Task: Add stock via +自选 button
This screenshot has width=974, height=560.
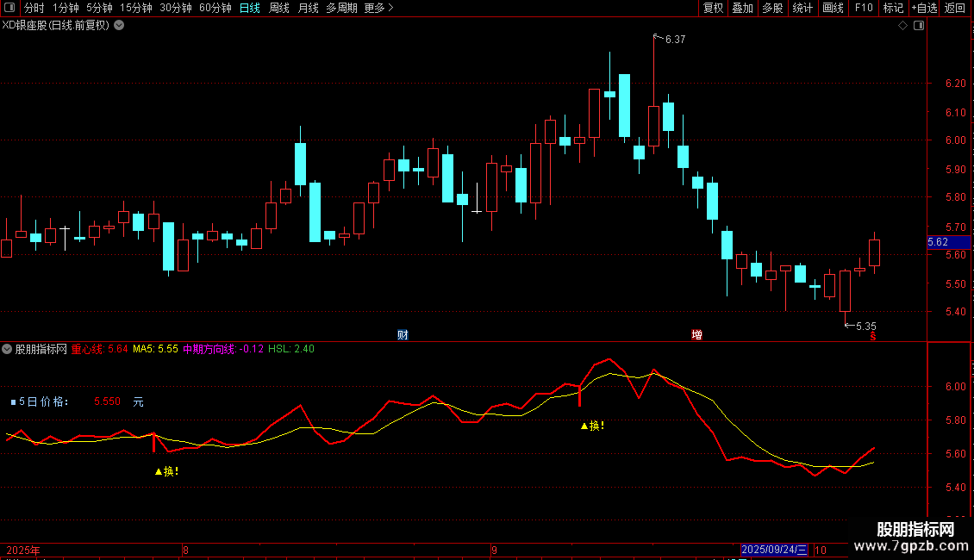Action: click(924, 8)
